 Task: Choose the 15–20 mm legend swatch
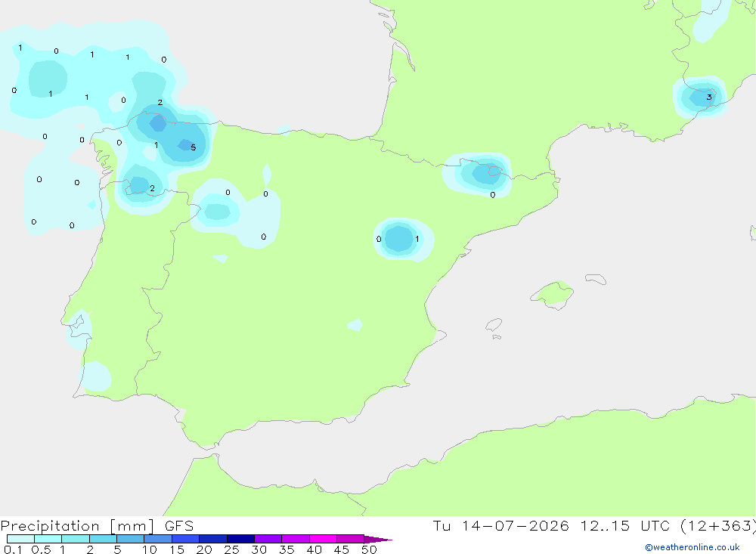click(185, 539)
